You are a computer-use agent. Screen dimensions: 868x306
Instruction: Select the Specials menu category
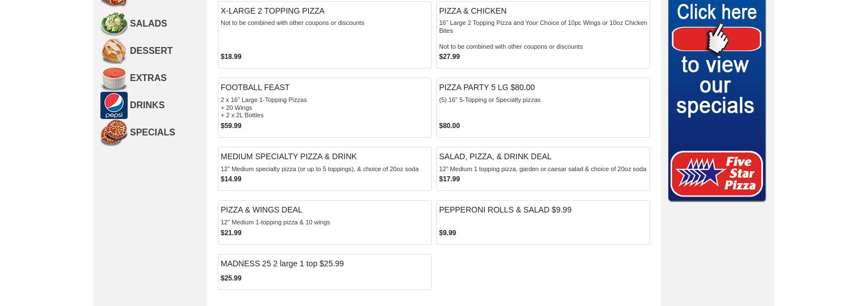coord(152,133)
